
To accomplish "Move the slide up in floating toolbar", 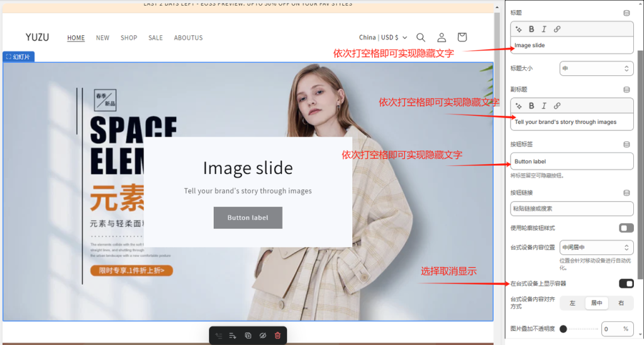I will pos(218,336).
